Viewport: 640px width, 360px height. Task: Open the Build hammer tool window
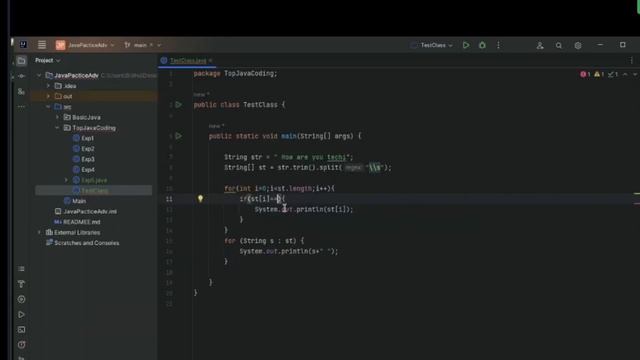pos(22,284)
